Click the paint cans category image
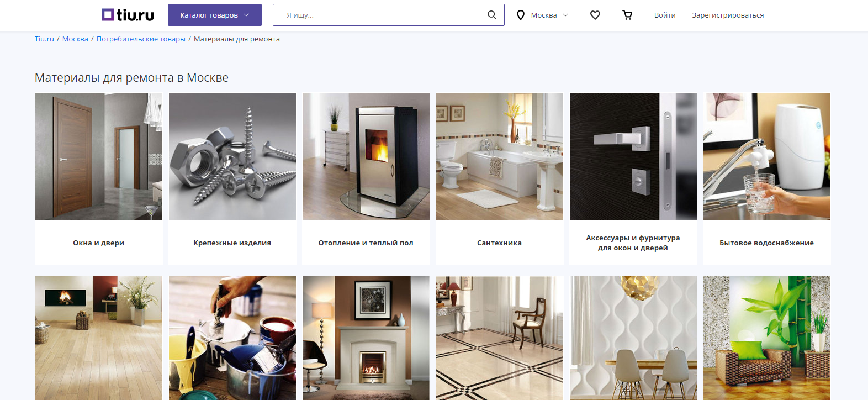The width and height of the screenshot is (868, 400). [232, 338]
